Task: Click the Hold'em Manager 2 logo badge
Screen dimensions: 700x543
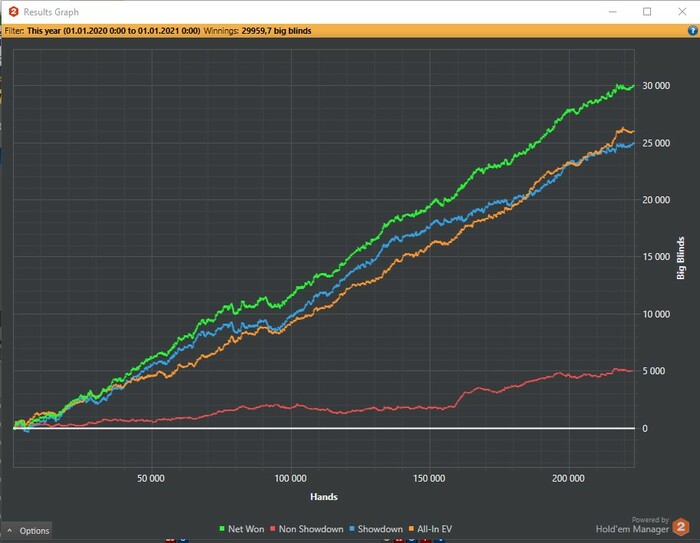Action: (x=681, y=527)
